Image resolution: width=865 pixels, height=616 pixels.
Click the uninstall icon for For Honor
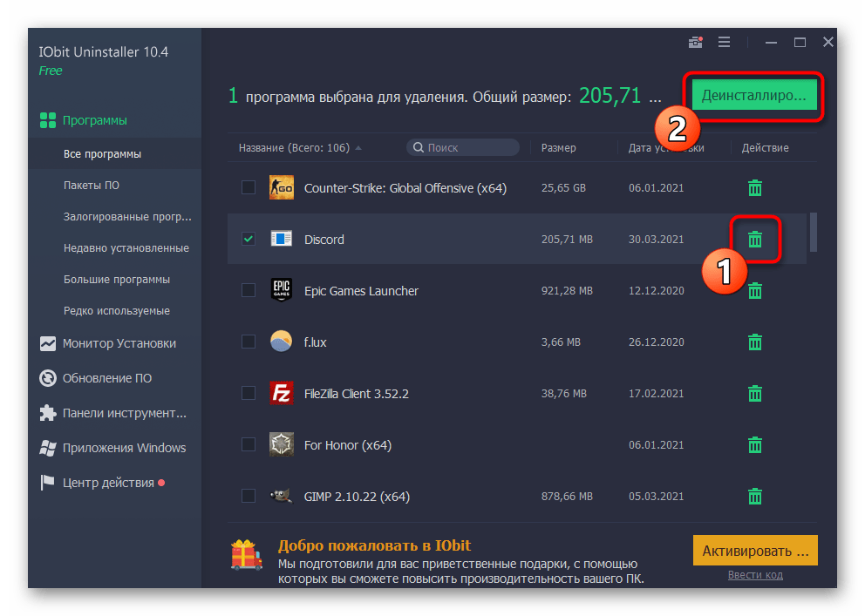click(755, 444)
